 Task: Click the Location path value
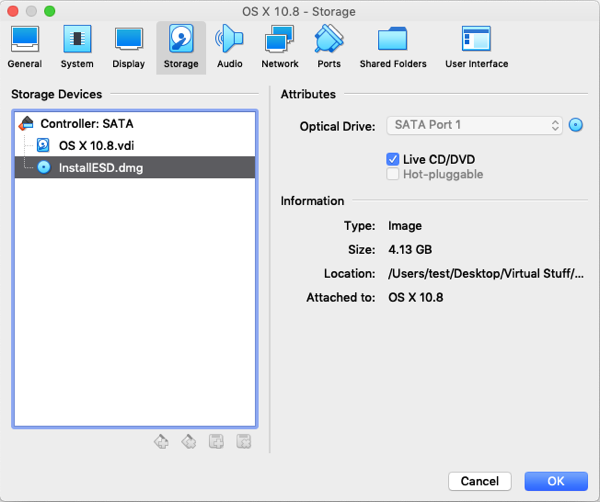point(486,274)
